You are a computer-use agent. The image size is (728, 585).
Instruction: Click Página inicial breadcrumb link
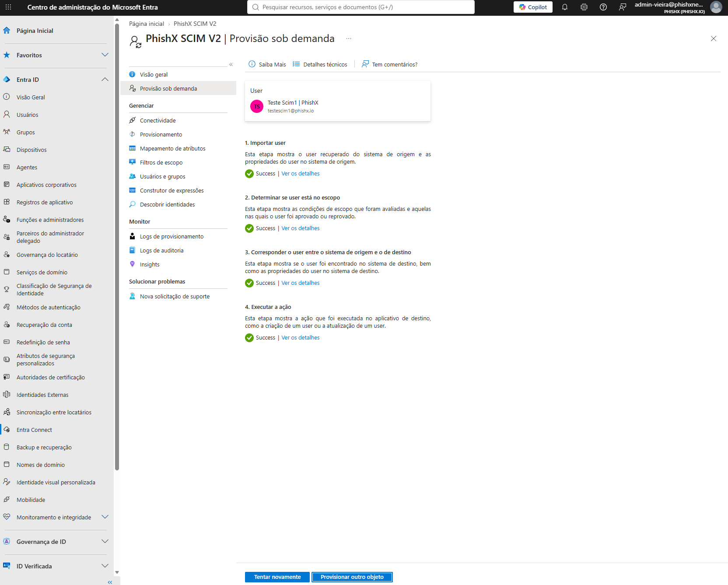click(147, 24)
